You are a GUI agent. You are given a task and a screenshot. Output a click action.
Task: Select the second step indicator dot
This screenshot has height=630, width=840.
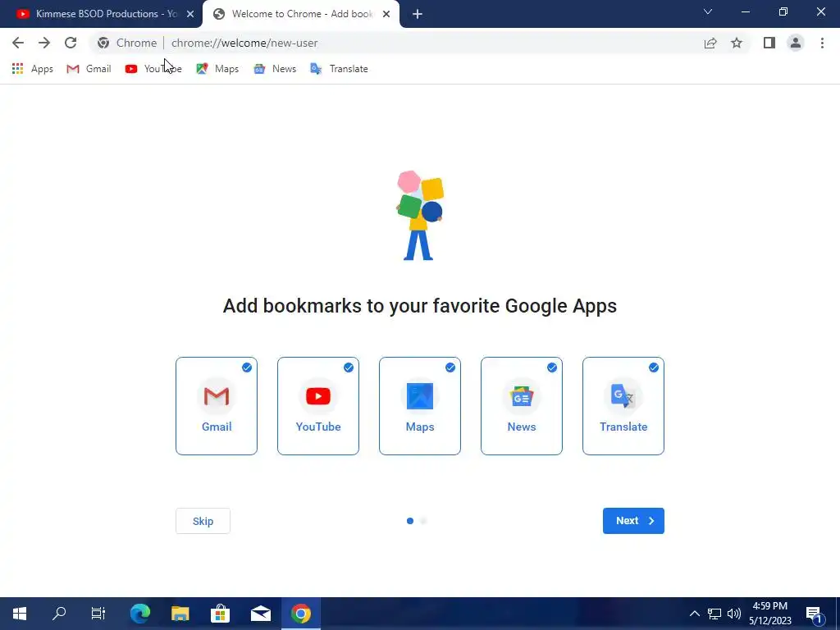coord(423,521)
